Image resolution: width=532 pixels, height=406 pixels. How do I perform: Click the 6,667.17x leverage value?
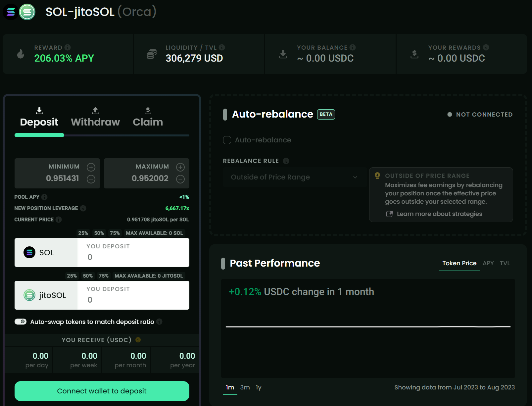(177, 208)
